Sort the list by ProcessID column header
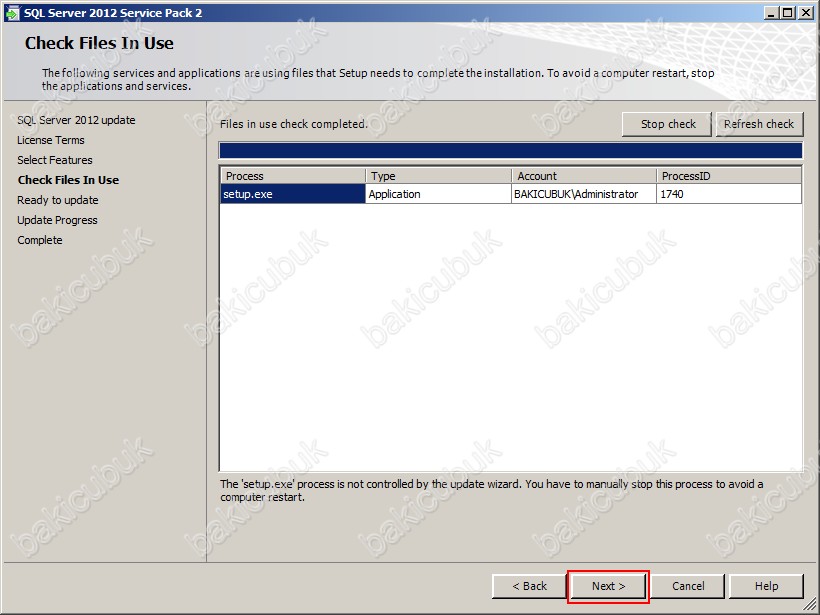820x615 pixels. [x=729, y=176]
